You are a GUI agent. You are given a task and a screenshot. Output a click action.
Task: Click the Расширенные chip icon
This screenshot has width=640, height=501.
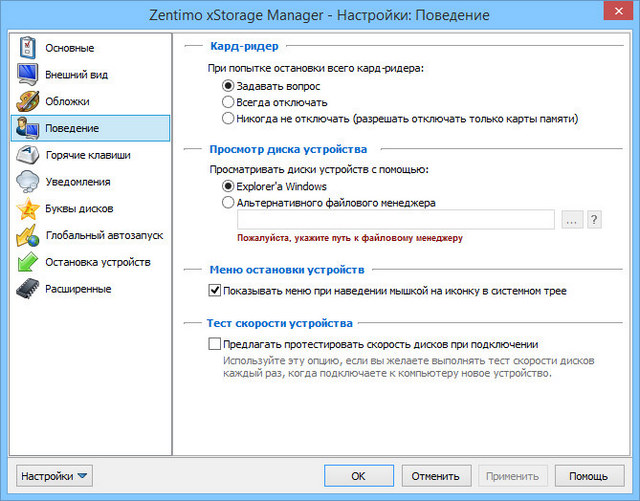pyautogui.click(x=27, y=290)
